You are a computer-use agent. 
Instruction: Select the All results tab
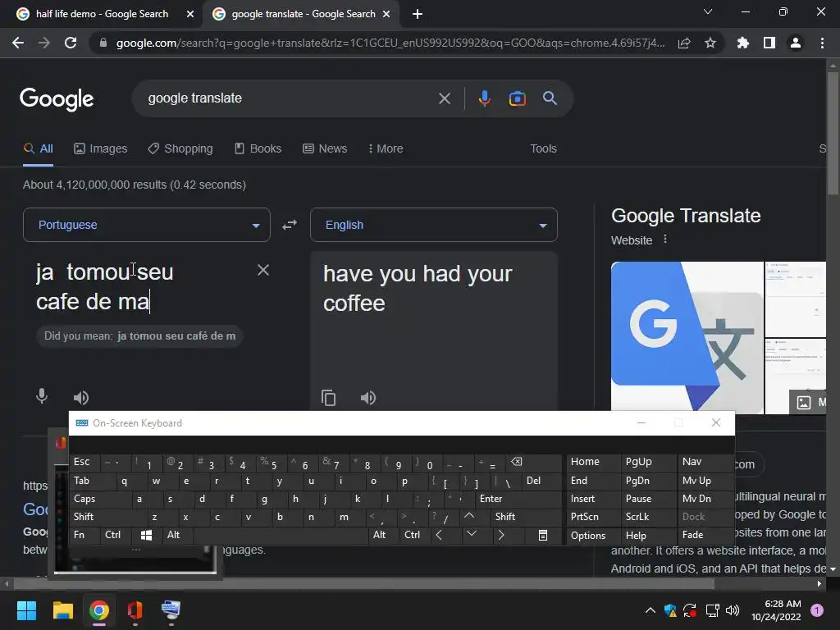[38, 148]
